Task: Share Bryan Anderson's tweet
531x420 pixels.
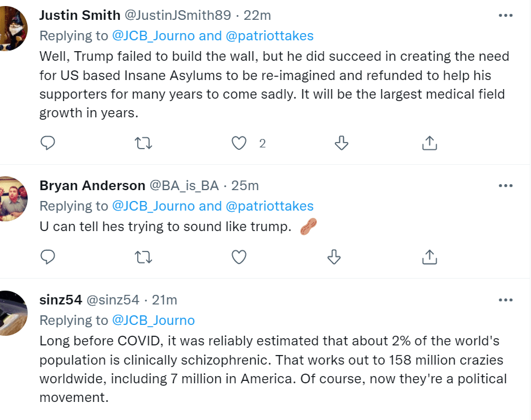Action: pos(429,257)
